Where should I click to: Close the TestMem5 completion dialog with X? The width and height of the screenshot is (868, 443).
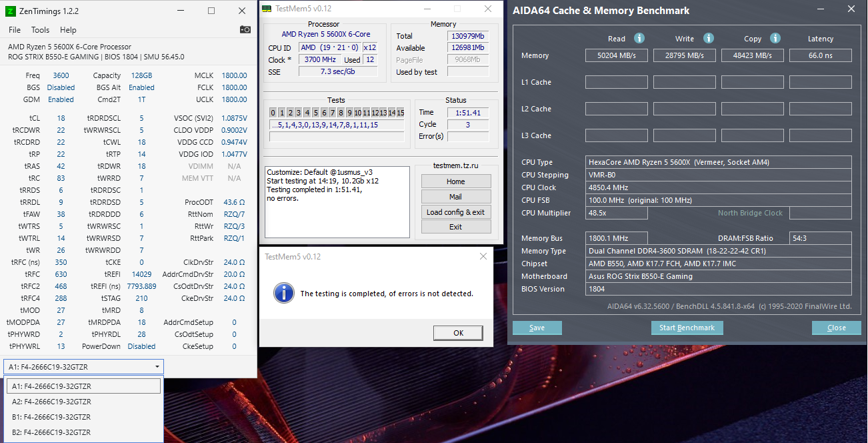click(483, 257)
